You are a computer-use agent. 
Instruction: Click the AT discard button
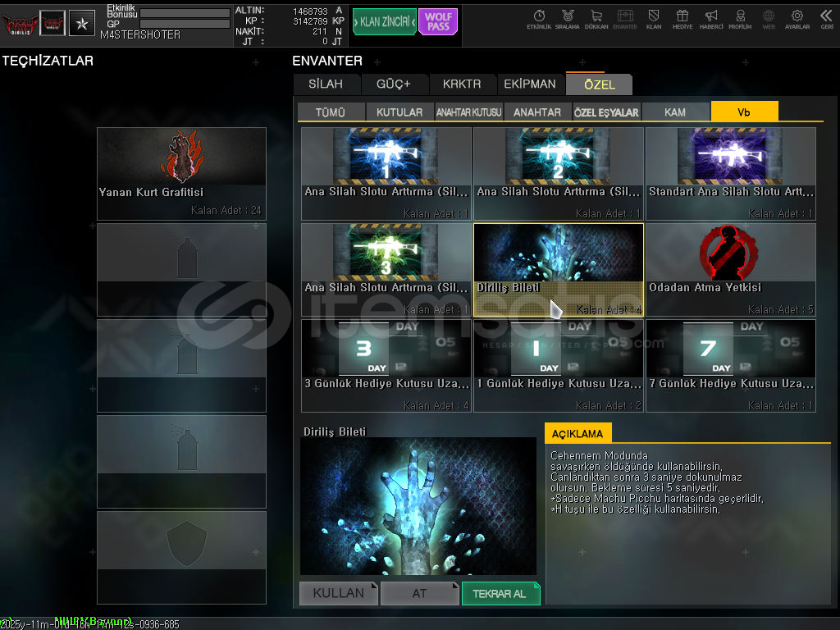(419, 593)
